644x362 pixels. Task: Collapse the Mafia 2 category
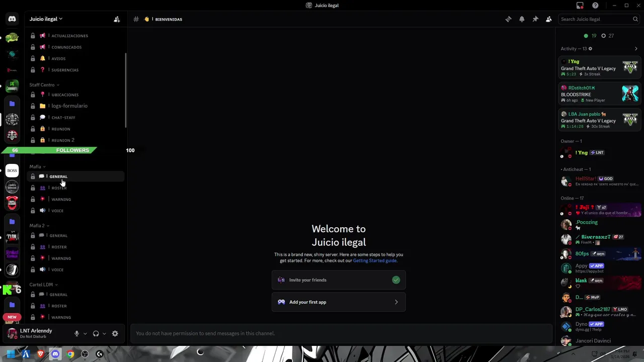click(39, 226)
